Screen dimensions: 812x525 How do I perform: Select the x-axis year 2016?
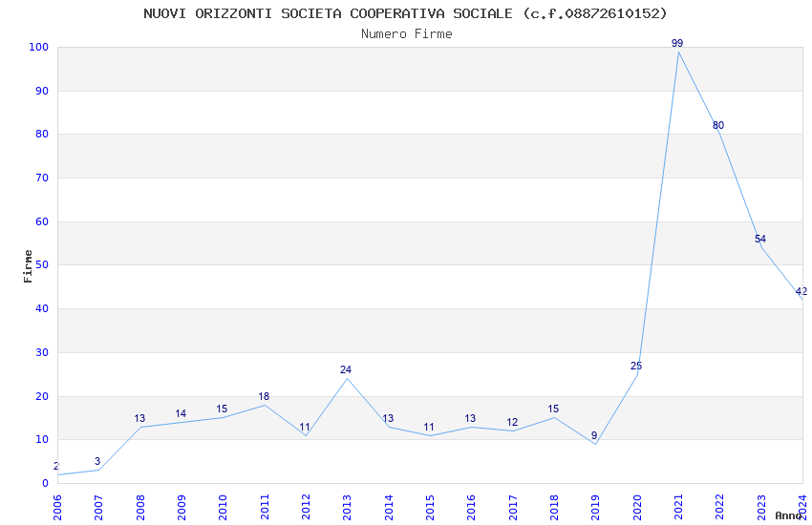click(x=471, y=507)
